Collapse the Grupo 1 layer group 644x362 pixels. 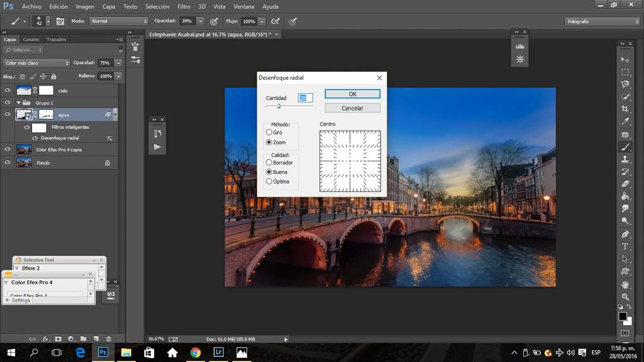point(18,102)
